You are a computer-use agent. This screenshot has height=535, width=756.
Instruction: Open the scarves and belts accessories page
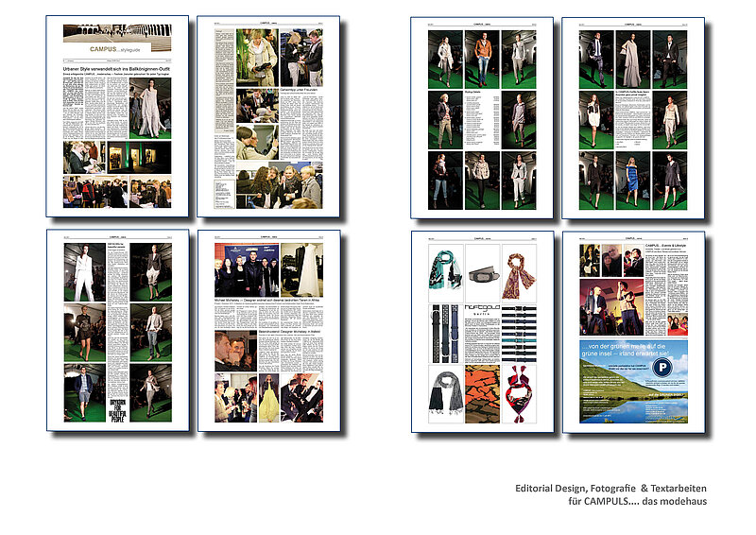[x=483, y=332]
